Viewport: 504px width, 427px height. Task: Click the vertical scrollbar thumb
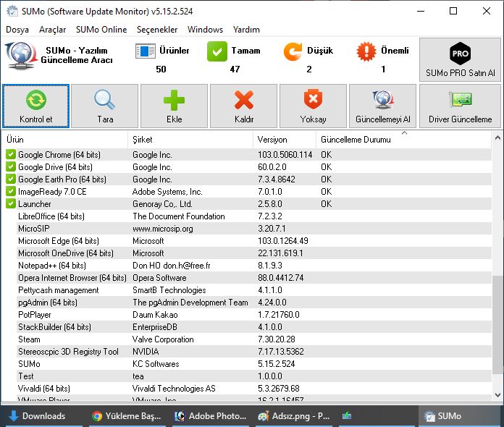tap(497, 324)
